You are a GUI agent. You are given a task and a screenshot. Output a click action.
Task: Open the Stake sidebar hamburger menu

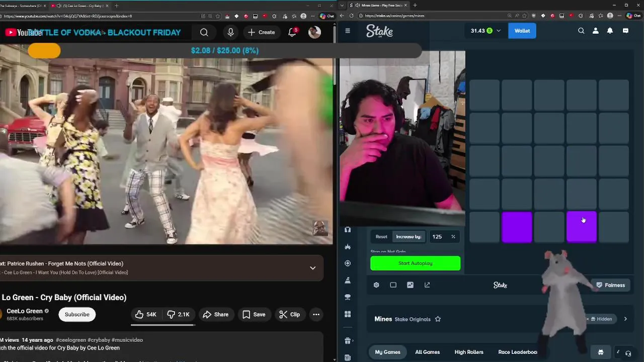tap(347, 31)
